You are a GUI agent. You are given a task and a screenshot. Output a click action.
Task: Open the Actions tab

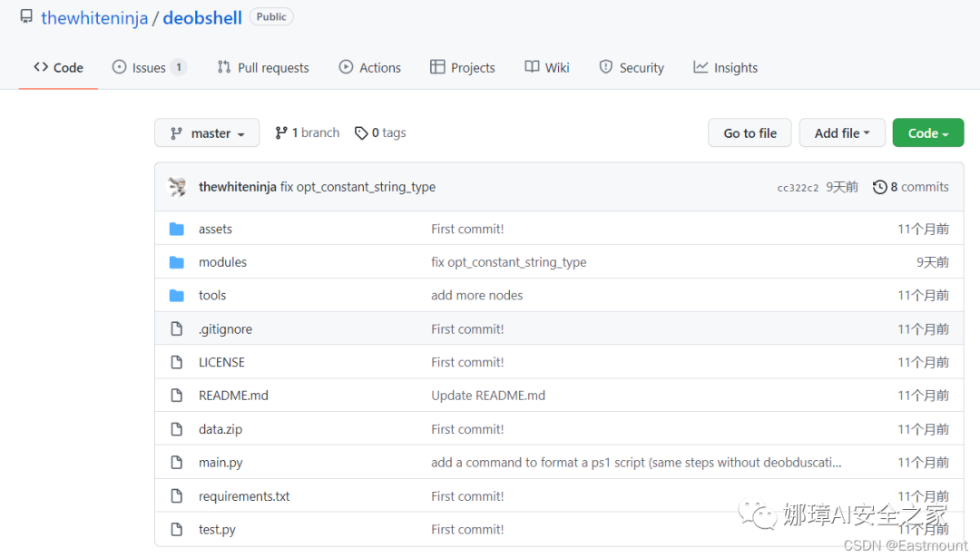coord(370,67)
